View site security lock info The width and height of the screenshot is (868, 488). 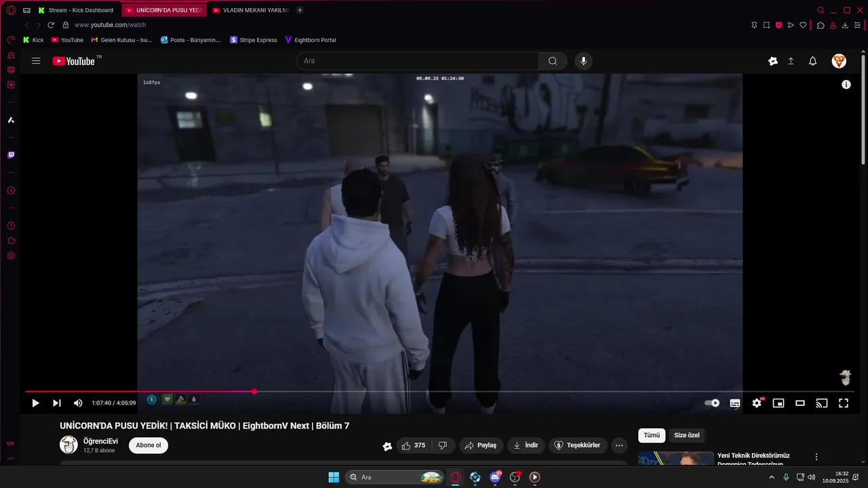point(66,25)
